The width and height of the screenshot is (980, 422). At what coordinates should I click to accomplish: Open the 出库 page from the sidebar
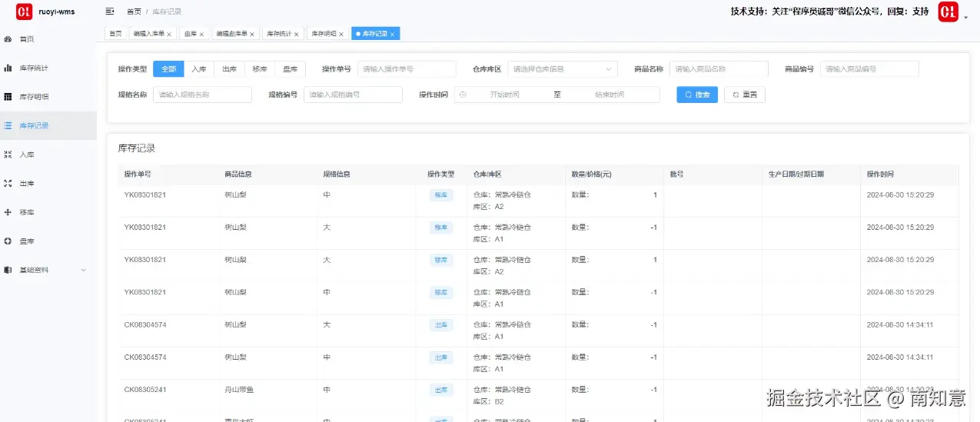tap(48, 183)
